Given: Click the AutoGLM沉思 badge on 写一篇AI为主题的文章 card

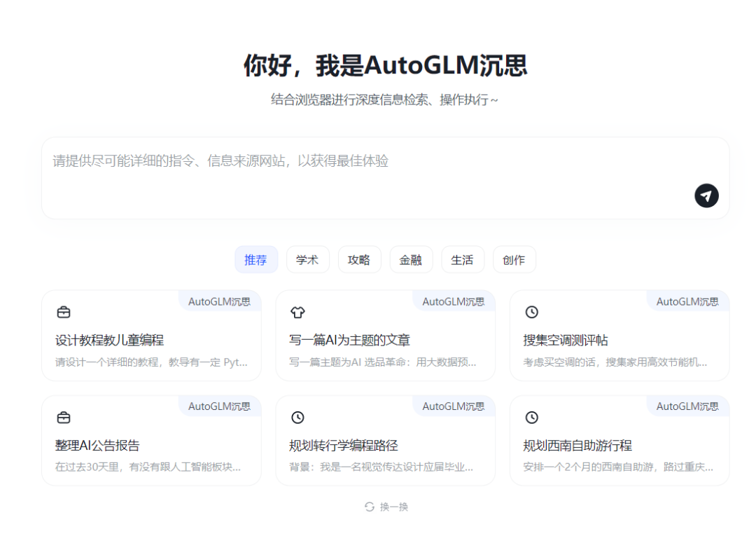Looking at the screenshot, I should point(453,301).
